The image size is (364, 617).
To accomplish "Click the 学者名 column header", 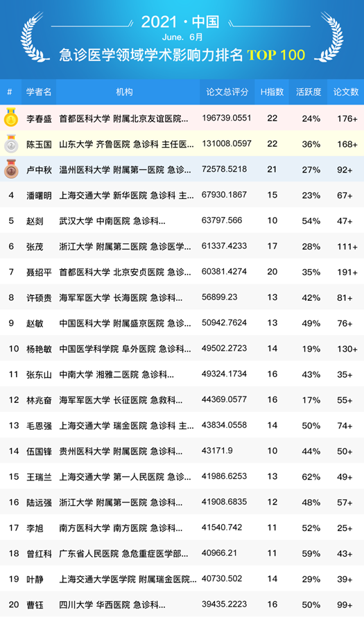I will [39, 92].
